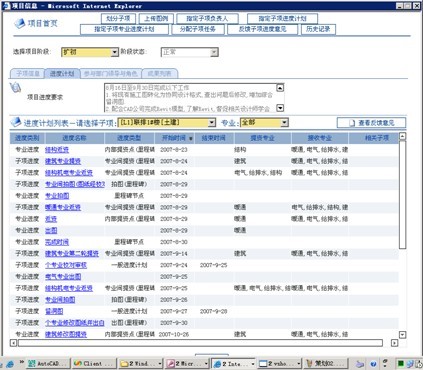
Task: Click the book icon before 进度计划列表
Action: coord(16,122)
